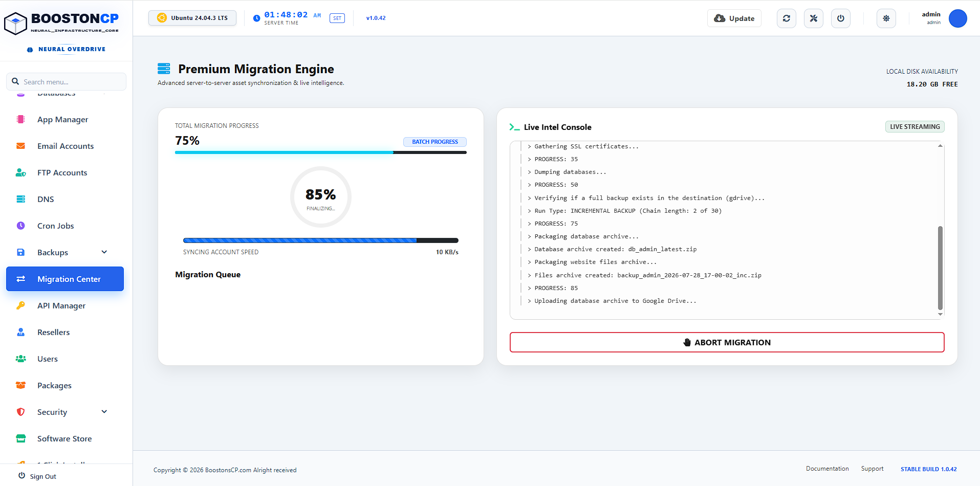Open the Documentation footer link
This screenshot has width=980, height=486.
tap(827, 469)
